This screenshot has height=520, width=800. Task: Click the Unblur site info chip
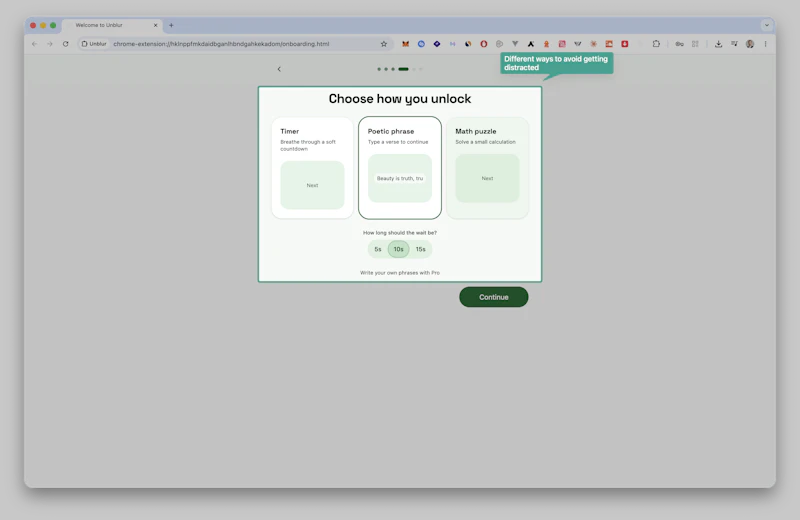[x=94, y=44]
